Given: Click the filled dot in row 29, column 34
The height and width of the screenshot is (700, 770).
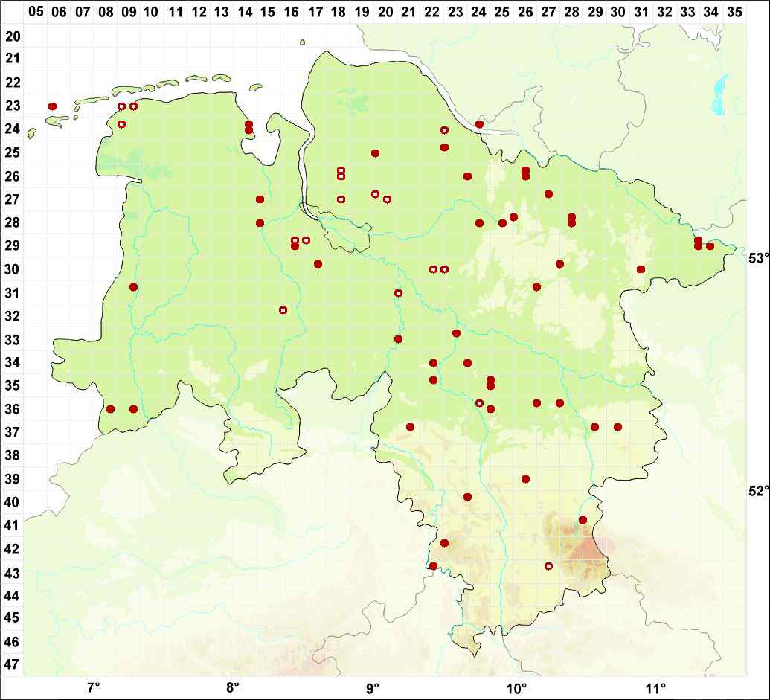Looking at the screenshot, I should tap(710, 246).
